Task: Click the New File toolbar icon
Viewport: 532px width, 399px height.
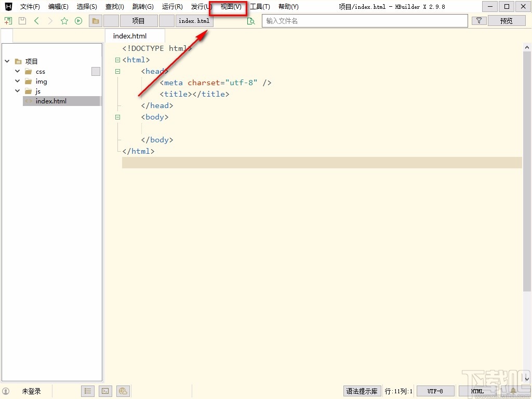Action: [x=8, y=21]
